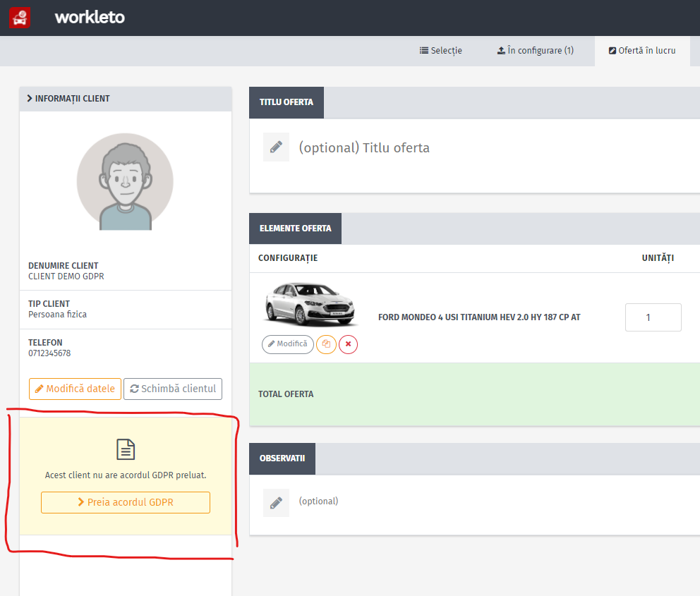This screenshot has width=700, height=596.
Task: Click the Modifică datele button
Action: [75, 389]
